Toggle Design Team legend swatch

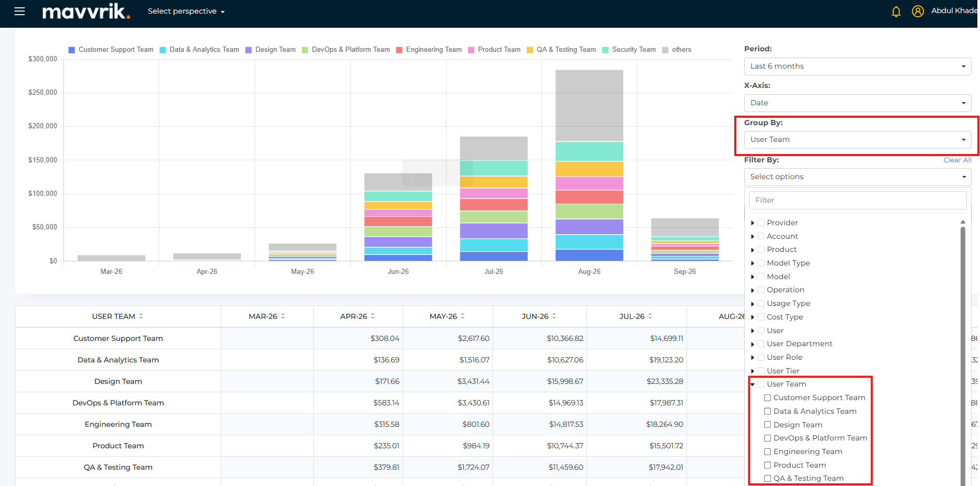click(248, 50)
